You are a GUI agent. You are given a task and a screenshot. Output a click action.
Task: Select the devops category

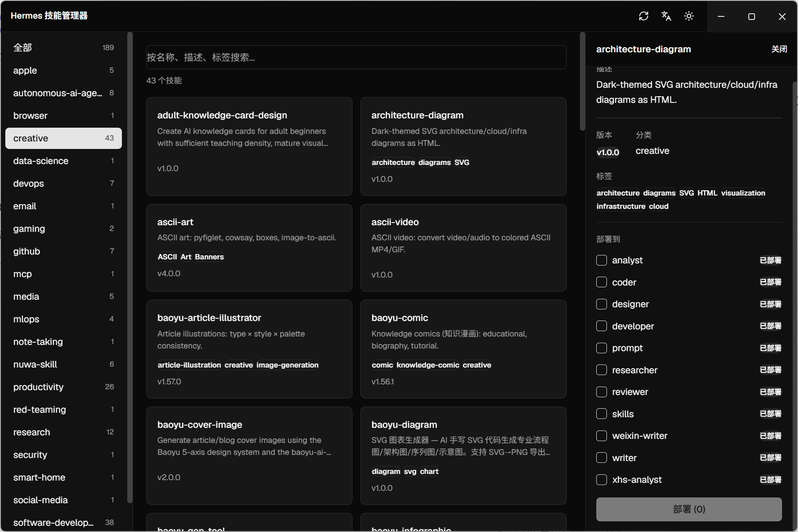(x=63, y=184)
